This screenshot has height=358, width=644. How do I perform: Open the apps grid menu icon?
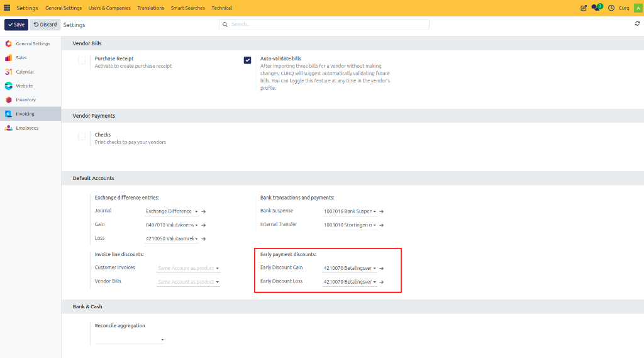[x=7, y=8]
